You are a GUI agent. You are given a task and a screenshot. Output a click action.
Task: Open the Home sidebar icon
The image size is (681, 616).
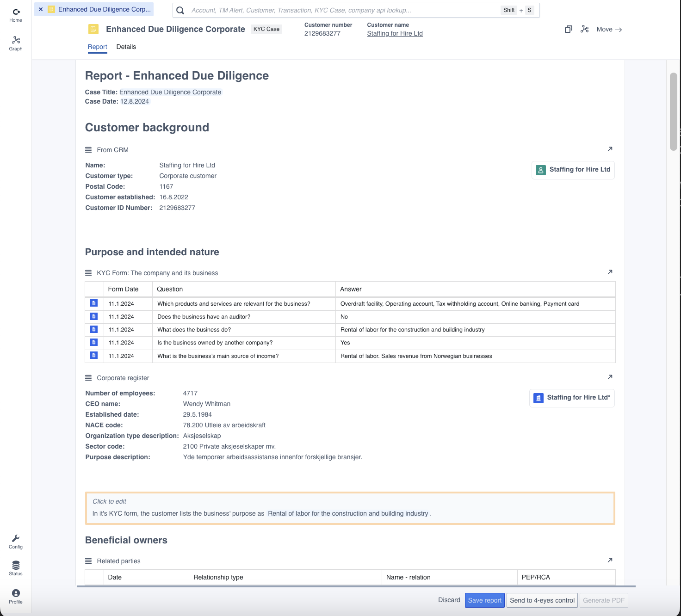tap(16, 15)
